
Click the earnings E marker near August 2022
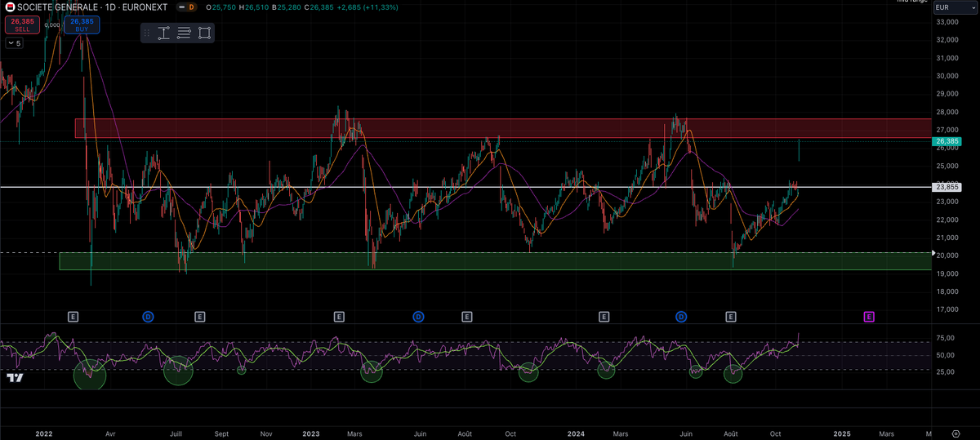[x=200, y=316]
